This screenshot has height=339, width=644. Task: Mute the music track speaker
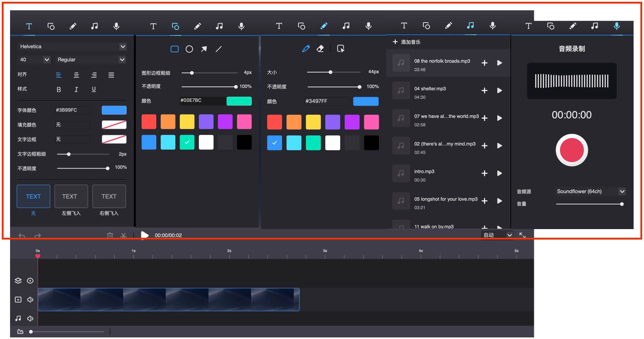30,318
